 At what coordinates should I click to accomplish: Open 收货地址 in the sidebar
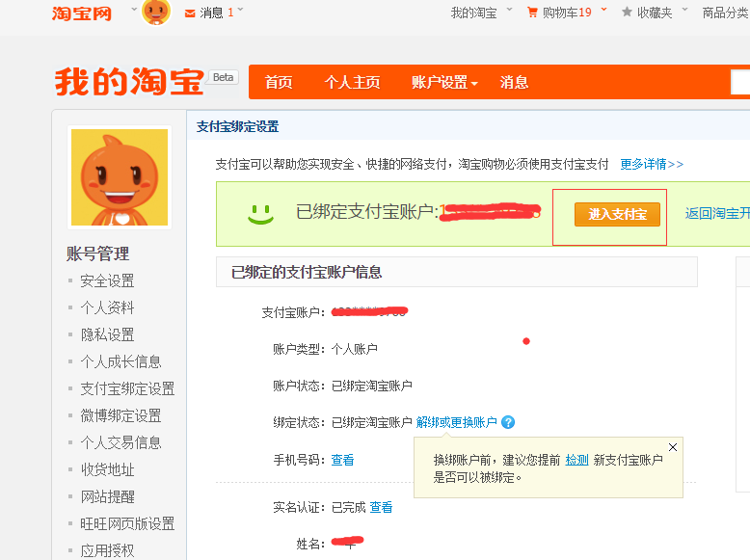point(107,469)
